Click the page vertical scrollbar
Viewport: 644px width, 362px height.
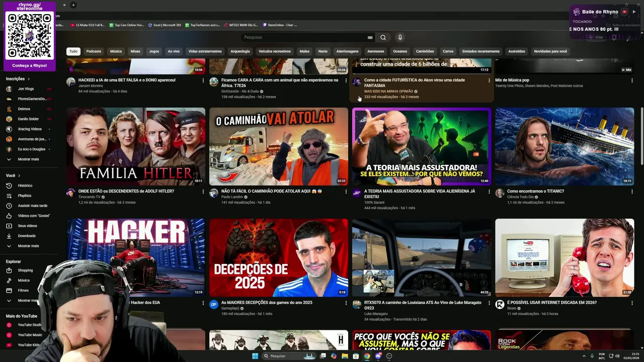pos(641,136)
